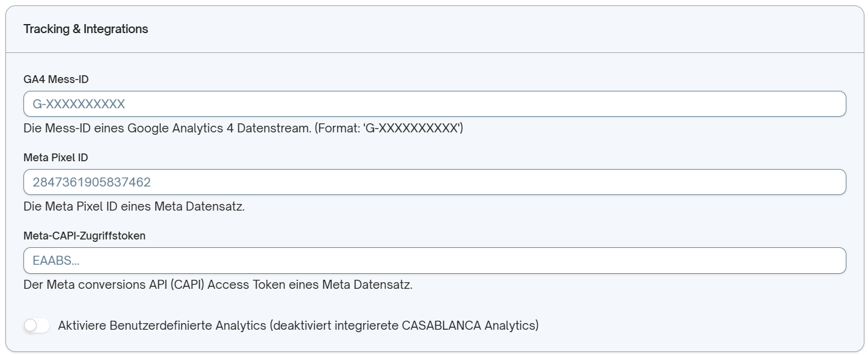Click the 'Tracking & Integrations' section header
The height and width of the screenshot is (355, 868).
tap(86, 29)
